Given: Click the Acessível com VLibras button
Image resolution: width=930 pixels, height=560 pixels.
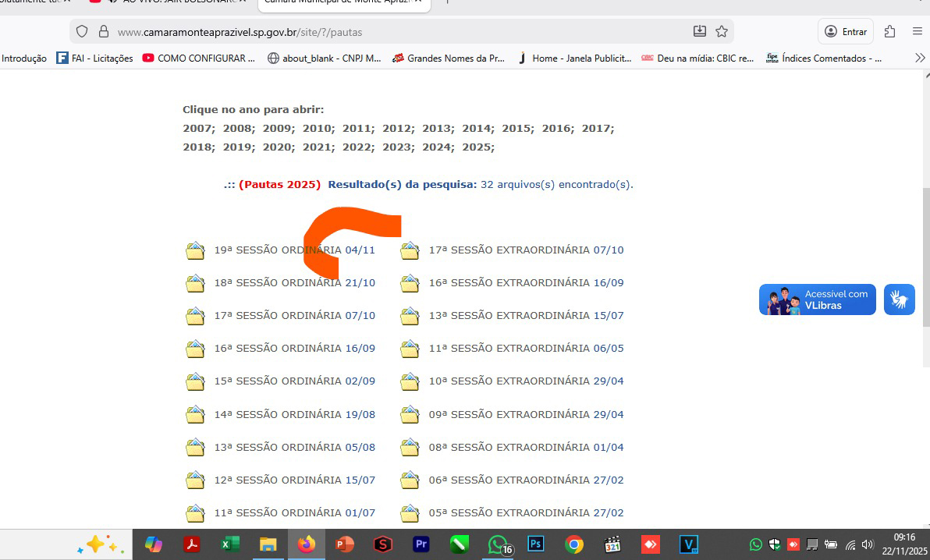Looking at the screenshot, I should coord(817,299).
